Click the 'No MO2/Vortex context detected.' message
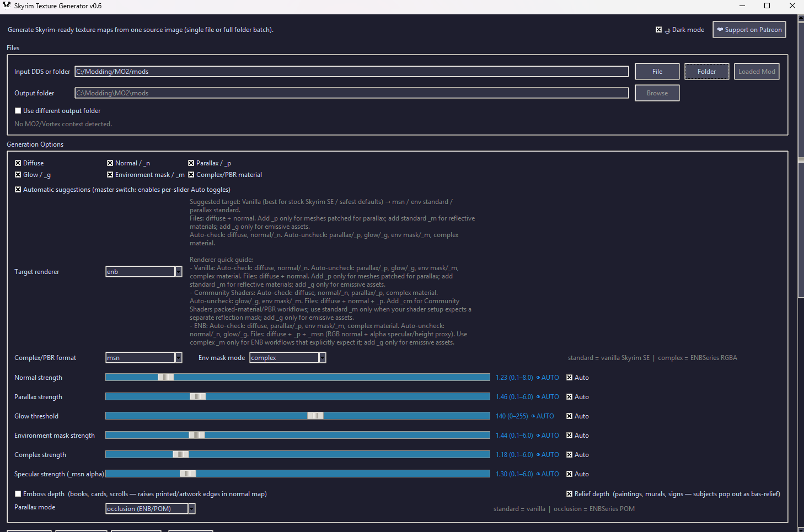This screenshot has width=804, height=532. click(63, 124)
